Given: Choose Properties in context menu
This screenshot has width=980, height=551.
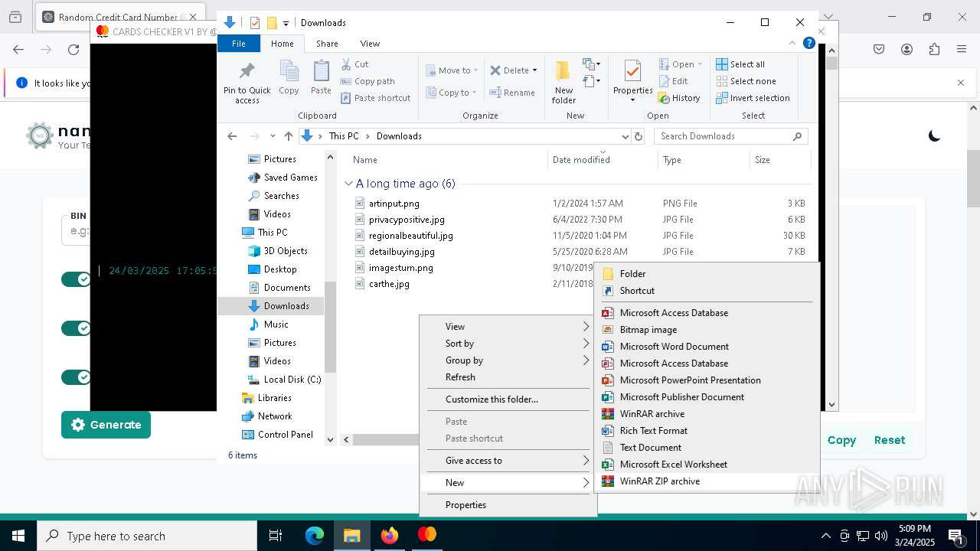Looking at the screenshot, I should 508,505.
